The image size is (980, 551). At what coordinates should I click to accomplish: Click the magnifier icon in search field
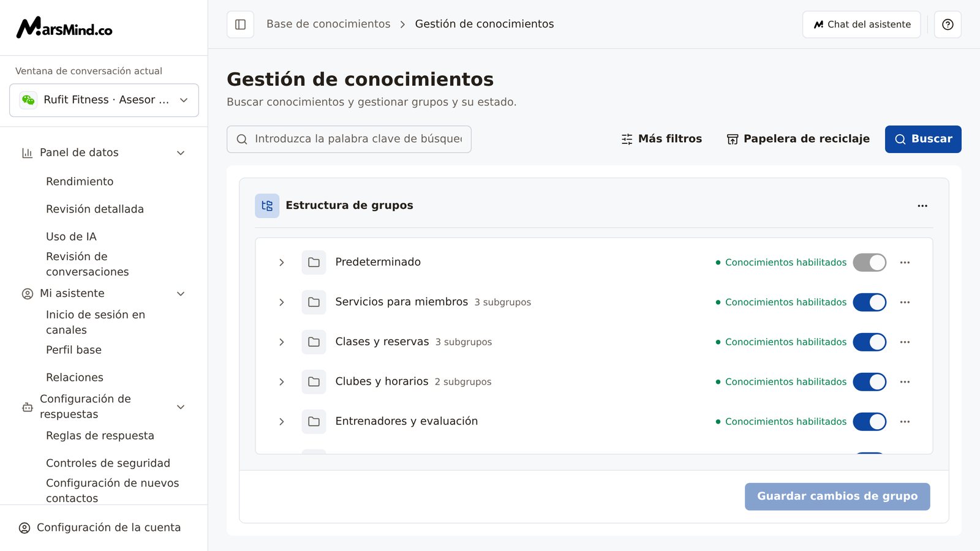click(242, 140)
